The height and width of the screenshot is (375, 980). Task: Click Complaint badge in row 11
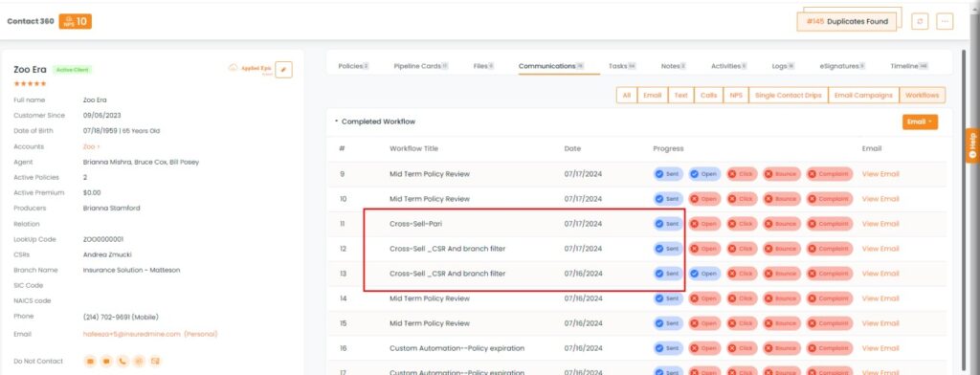pyautogui.click(x=830, y=224)
